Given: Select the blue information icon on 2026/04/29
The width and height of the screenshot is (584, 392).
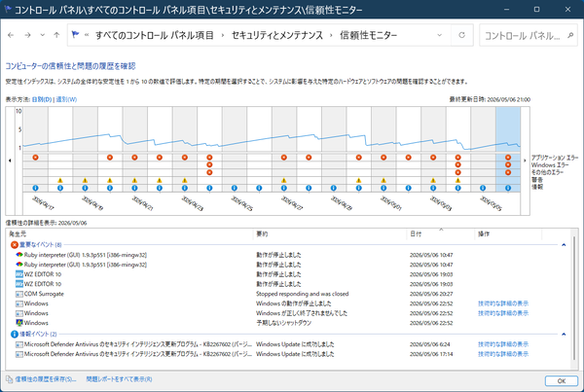Looking at the screenshot, I should 333,188.
